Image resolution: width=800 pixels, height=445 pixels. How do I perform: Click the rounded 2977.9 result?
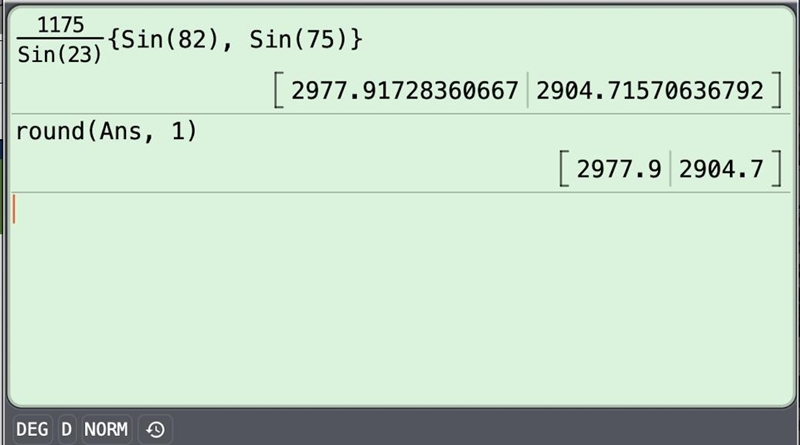click(x=619, y=169)
